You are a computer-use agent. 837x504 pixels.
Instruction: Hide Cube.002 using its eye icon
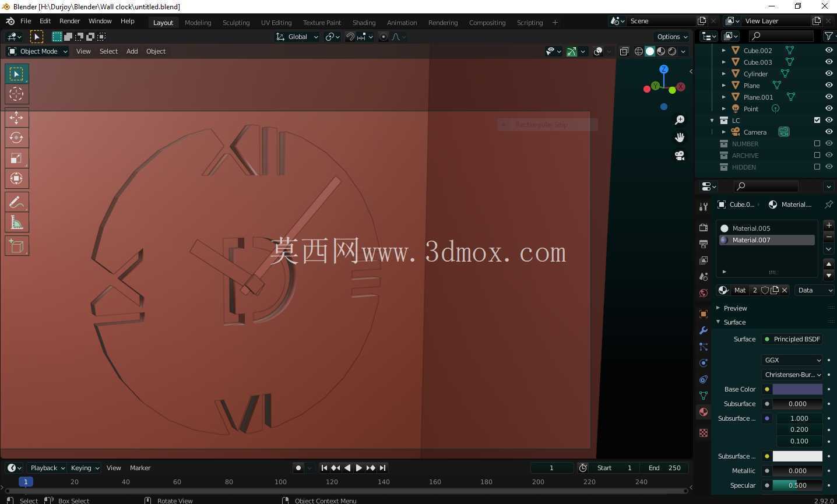tap(828, 51)
